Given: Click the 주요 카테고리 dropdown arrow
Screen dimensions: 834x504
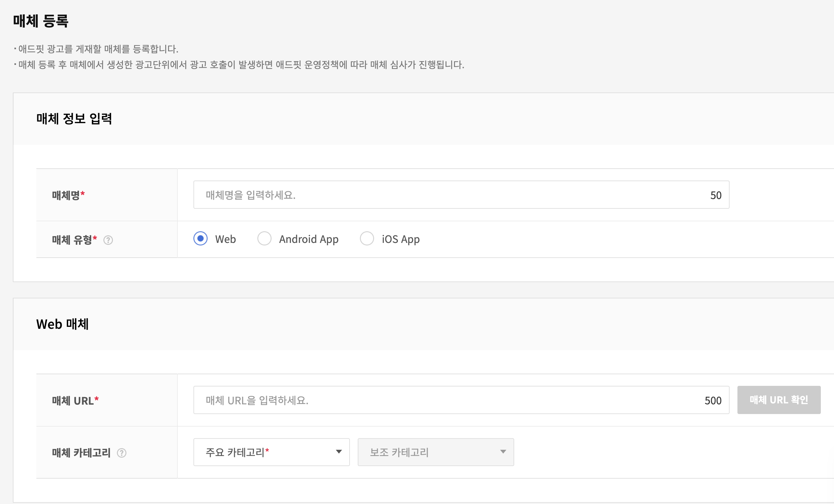Looking at the screenshot, I should 339,452.
